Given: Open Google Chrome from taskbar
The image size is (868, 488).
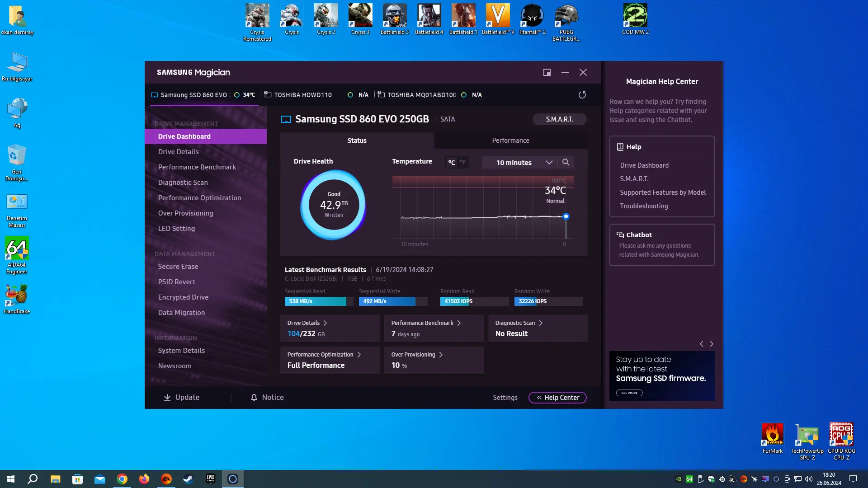Looking at the screenshot, I should coord(122,479).
